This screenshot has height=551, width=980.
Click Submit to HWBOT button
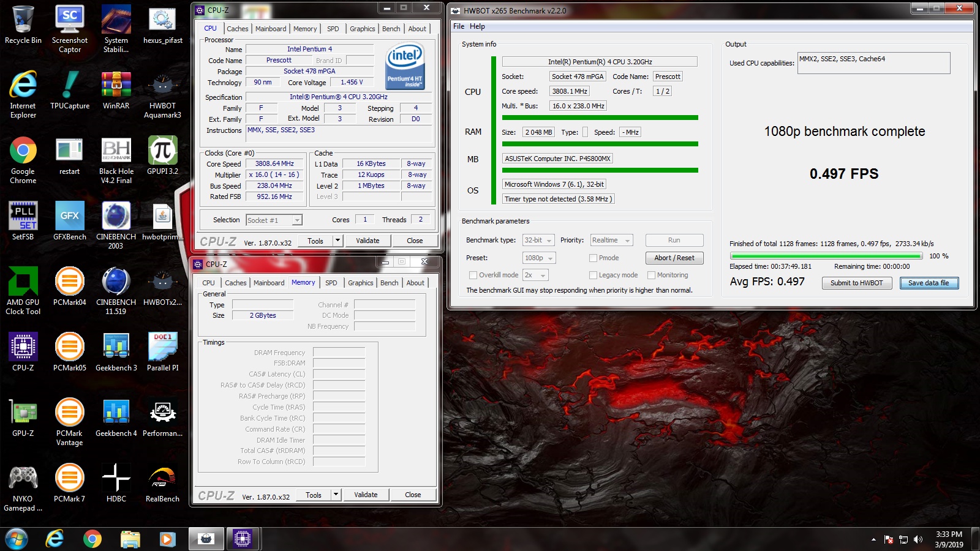(x=856, y=283)
